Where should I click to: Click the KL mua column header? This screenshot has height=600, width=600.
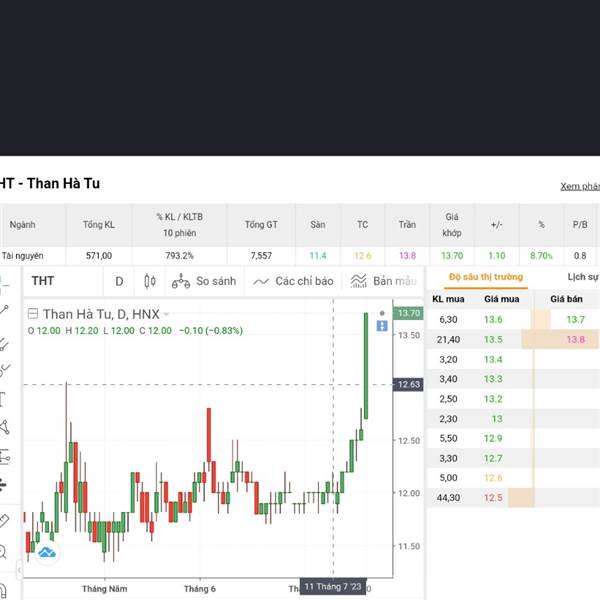click(448, 299)
